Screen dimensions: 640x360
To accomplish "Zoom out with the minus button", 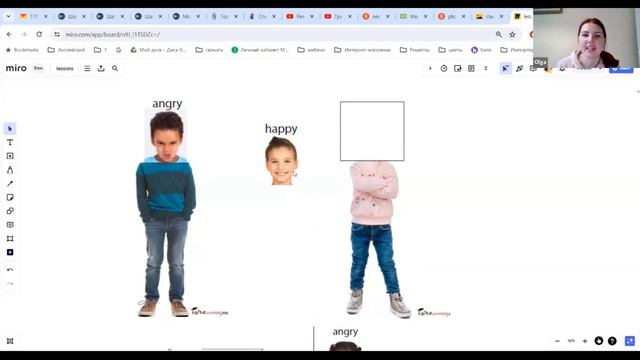I will 558,341.
